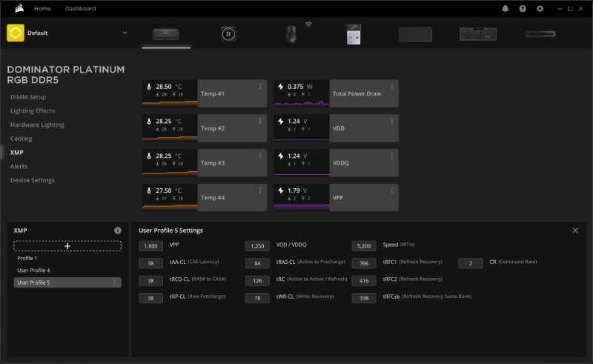
Task: Open Total Power Draw card options menu
Action: [392, 87]
